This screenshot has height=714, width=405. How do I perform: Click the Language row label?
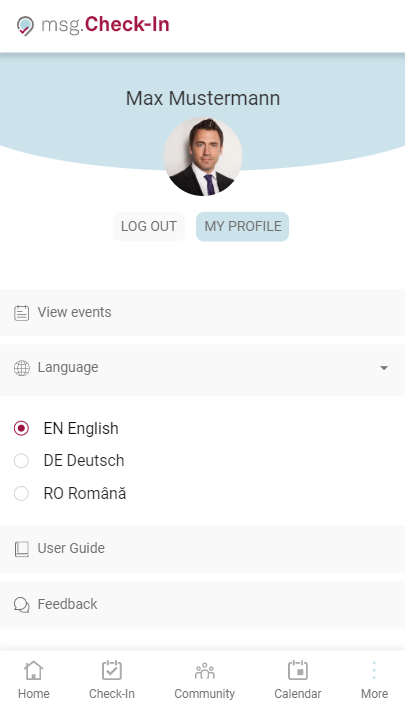[68, 367]
